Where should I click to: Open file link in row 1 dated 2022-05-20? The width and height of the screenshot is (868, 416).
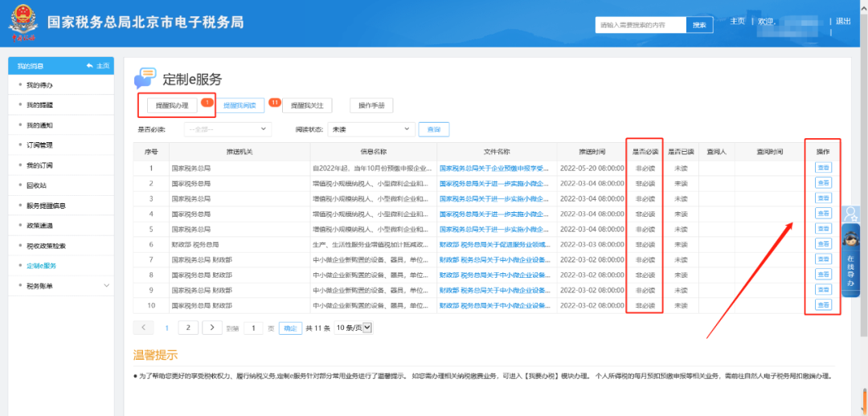[x=493, y=168]
